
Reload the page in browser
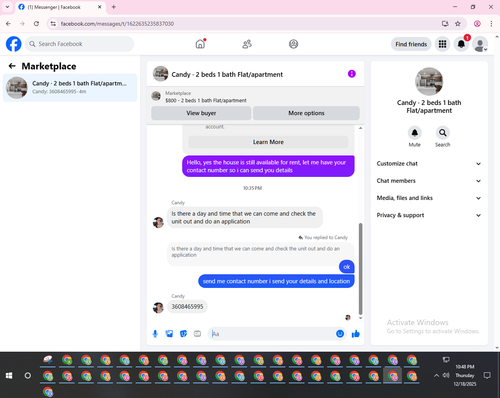(36, 24)
